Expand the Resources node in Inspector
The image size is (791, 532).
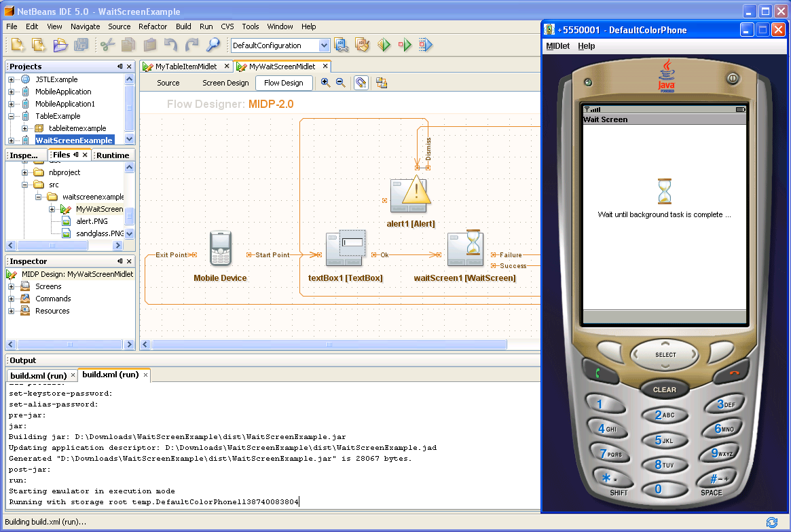(11, 311)
